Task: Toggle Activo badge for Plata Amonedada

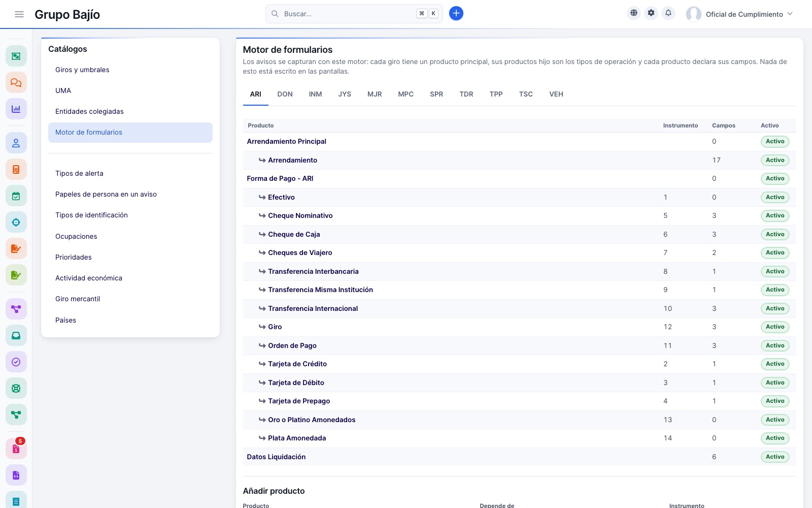Action: coord(775,438)
